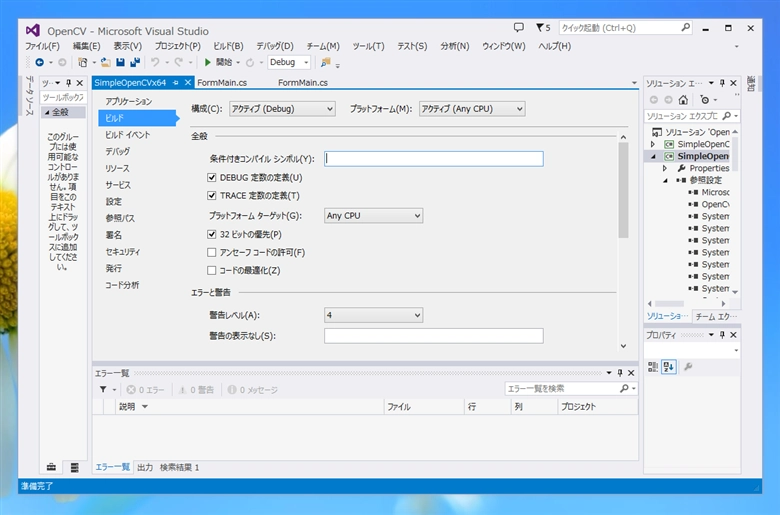Switch to the first FormMain.cs tab
Image resolution: width=780 pixels, height=515 pixels.
click(222, 83)
